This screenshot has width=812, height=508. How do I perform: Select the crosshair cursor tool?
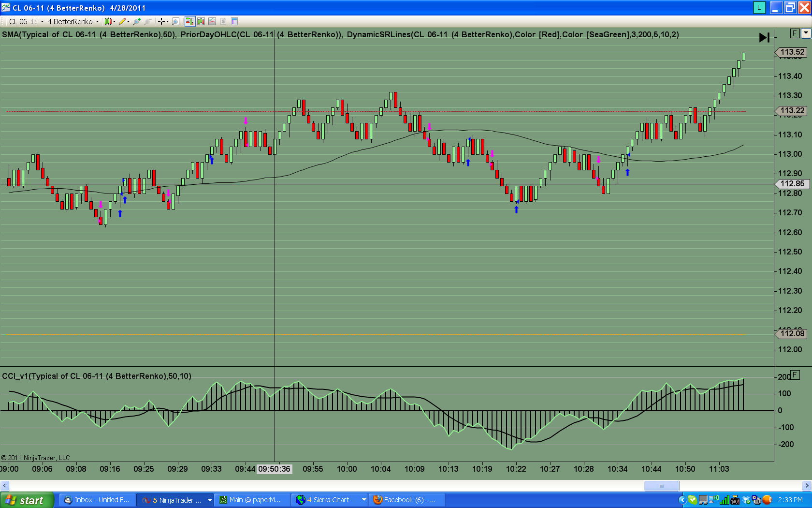click(x=161, y=21)
